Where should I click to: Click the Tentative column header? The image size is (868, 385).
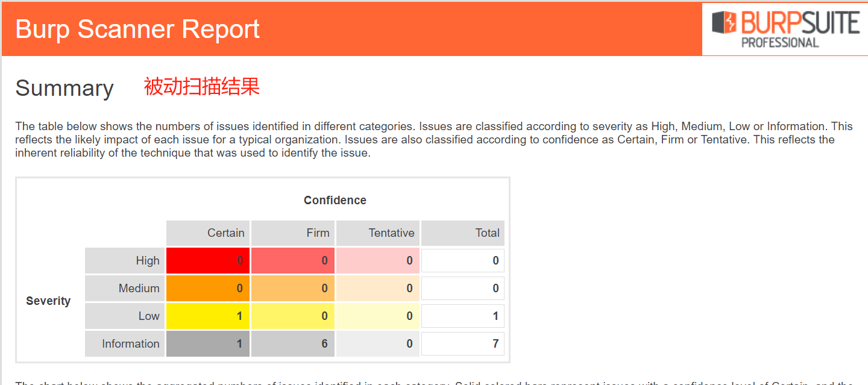[378, 233]
